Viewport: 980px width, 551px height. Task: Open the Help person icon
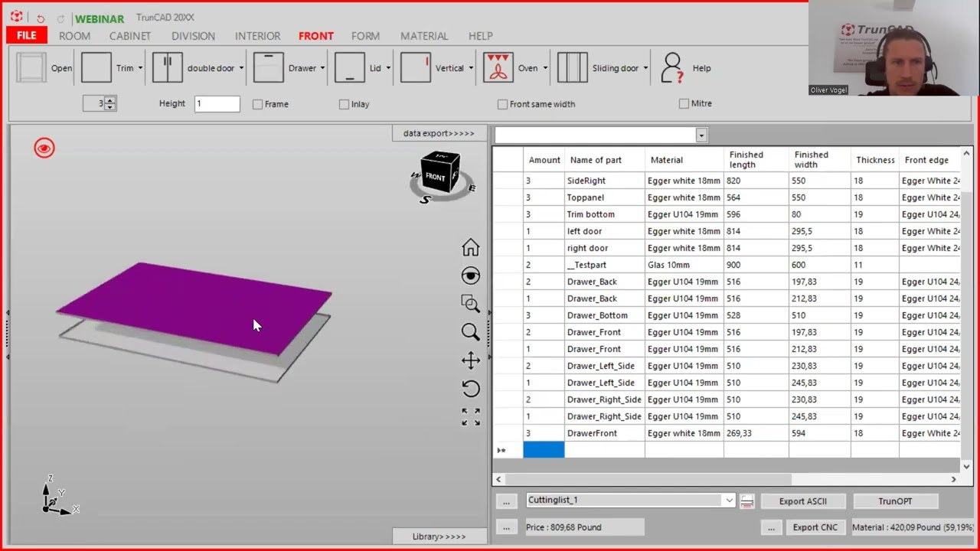[672, 67]
